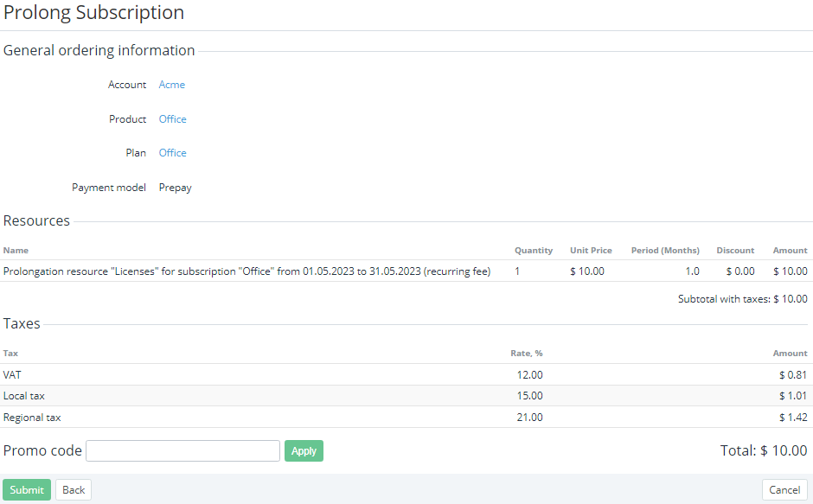The height and width of the screenshot is (504, 813).
Task: Go back using the Back button
Action: tap(74, 490)
